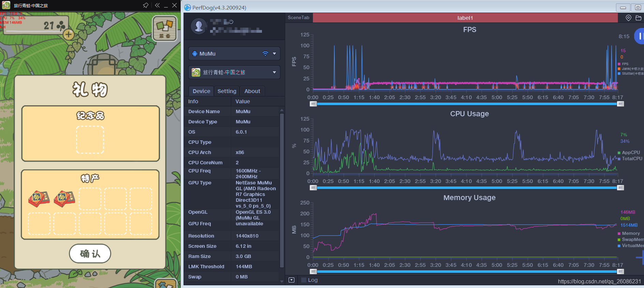Toggle the VirtualMem series legend

point(630,246)
